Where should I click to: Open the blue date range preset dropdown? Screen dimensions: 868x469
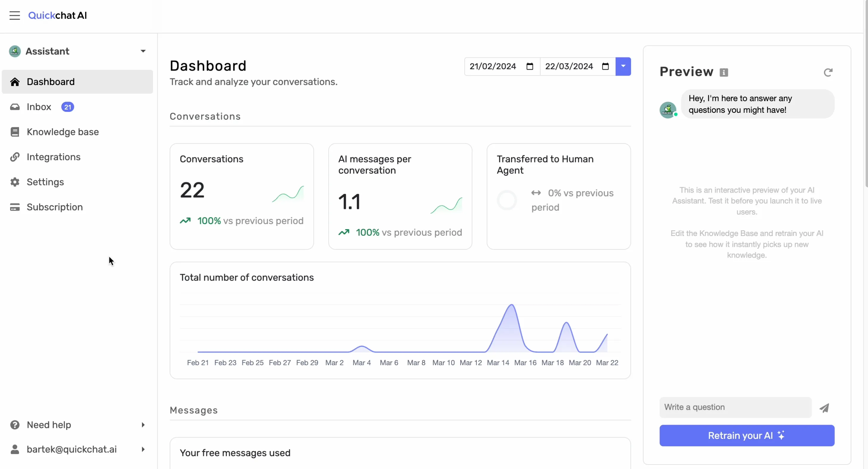pyautogui.click(x=623, y=66)
